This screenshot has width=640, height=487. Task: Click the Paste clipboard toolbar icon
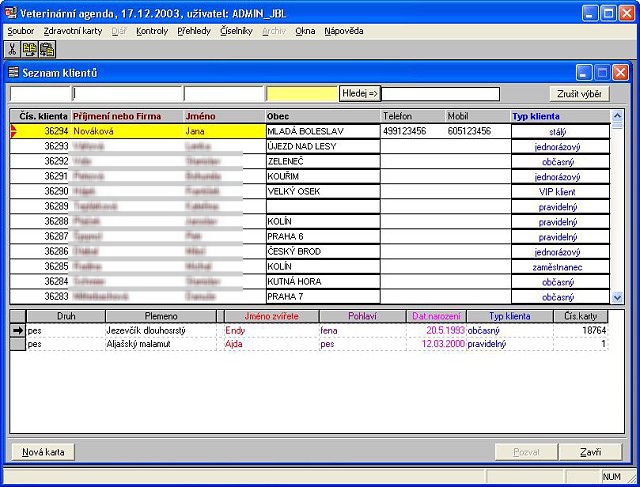[x=46, y=49]
